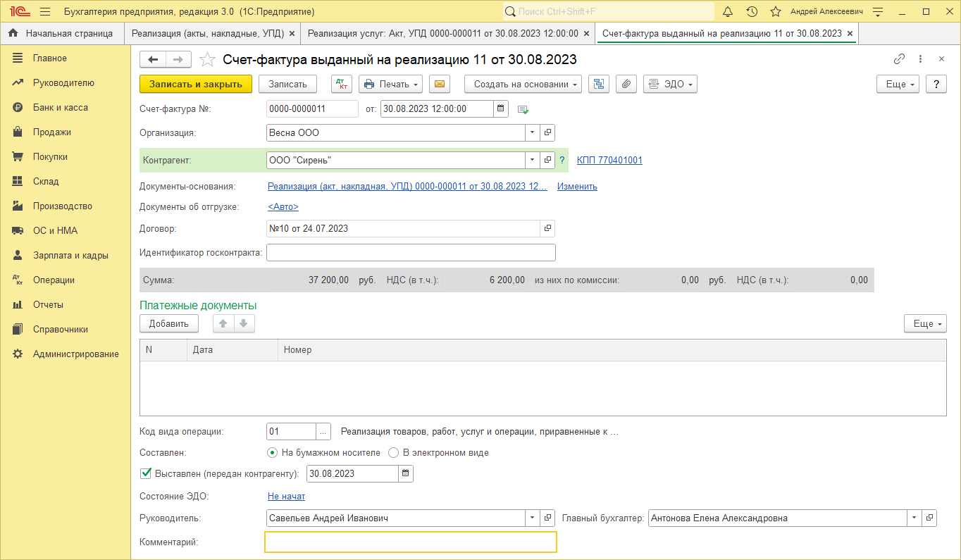
Task: Open service settings icon next to user name
Action: (878, 12)
